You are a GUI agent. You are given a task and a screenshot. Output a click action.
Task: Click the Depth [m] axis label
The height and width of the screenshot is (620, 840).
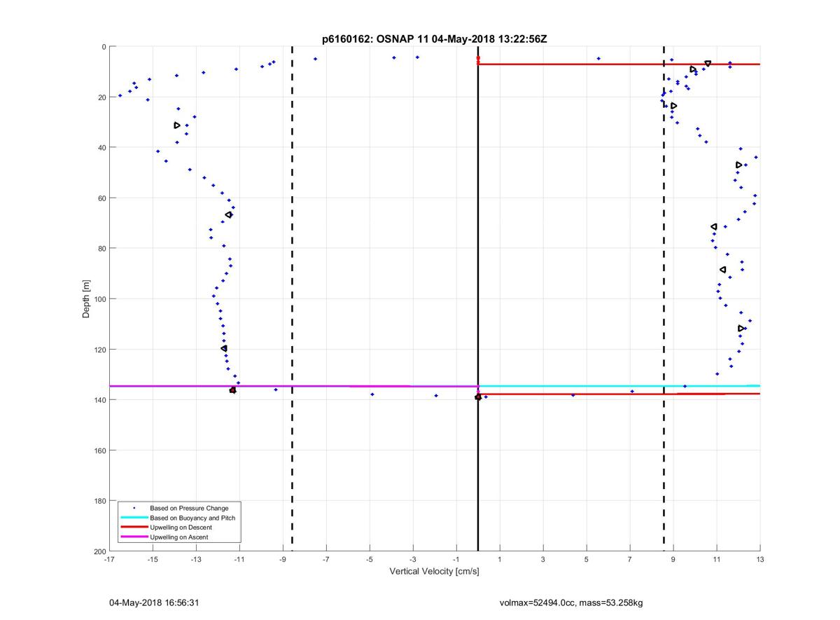[x=87, y=299]
